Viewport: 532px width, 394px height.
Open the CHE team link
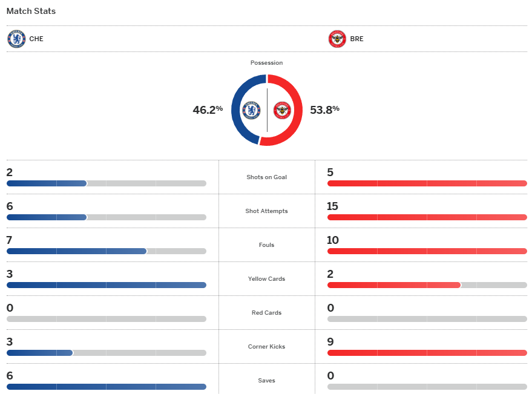pos(36,39)
